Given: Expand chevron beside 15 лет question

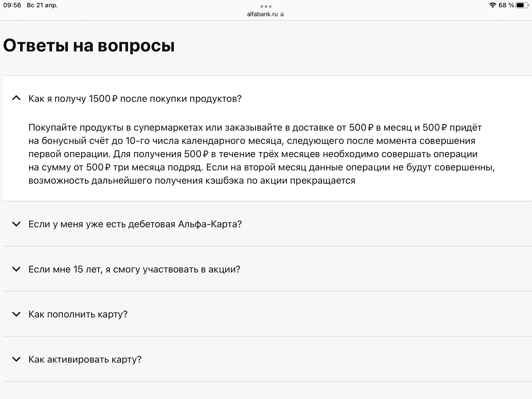Looking at the screenshot, I should [16, 269].
